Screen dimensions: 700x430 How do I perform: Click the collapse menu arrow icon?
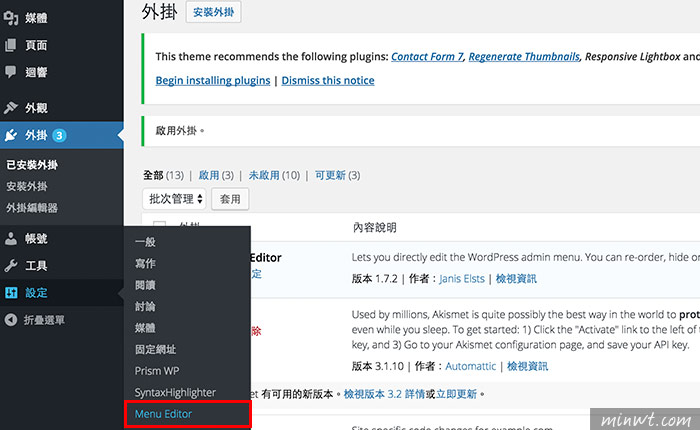pyautogui.click(x=11, y=320)
